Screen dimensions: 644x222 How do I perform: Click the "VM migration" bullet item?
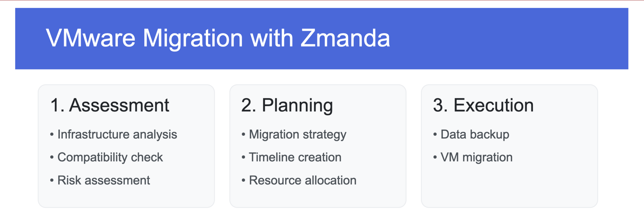click(x=476, y=157)
